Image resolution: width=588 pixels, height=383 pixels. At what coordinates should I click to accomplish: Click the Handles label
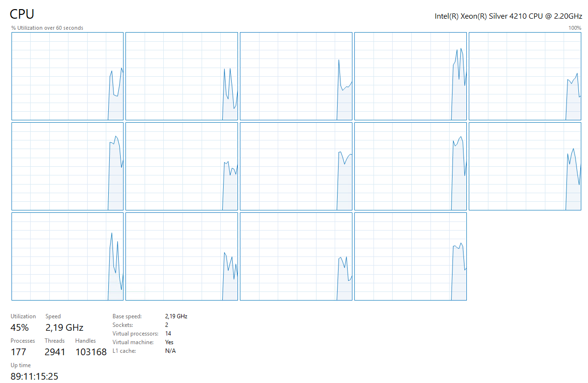[86, 341]
